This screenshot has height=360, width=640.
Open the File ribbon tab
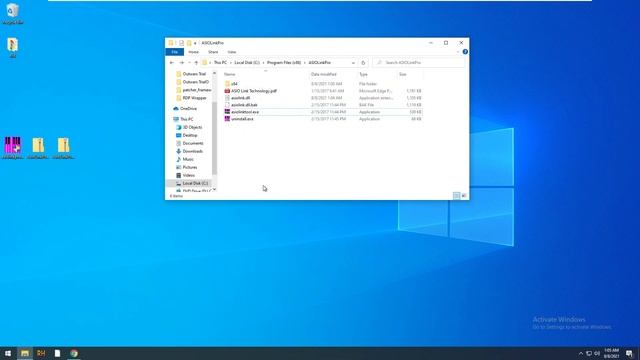pyautogui.click(x=175, y=52)
